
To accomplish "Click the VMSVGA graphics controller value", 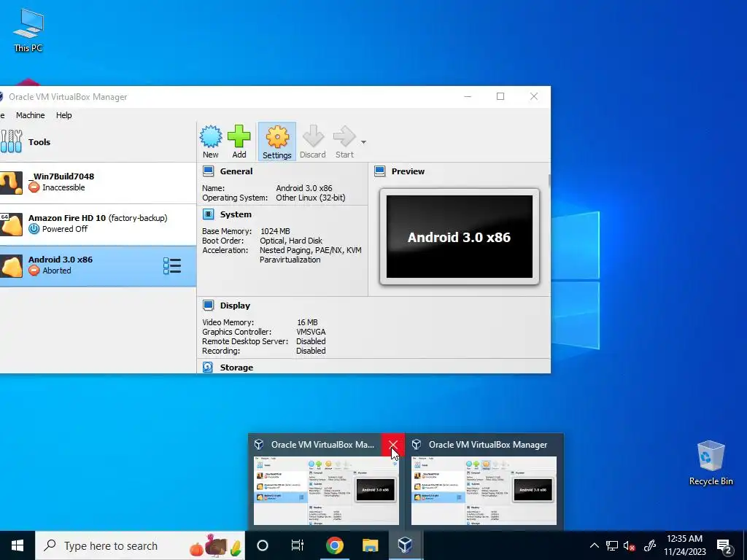I will point(311,332).
